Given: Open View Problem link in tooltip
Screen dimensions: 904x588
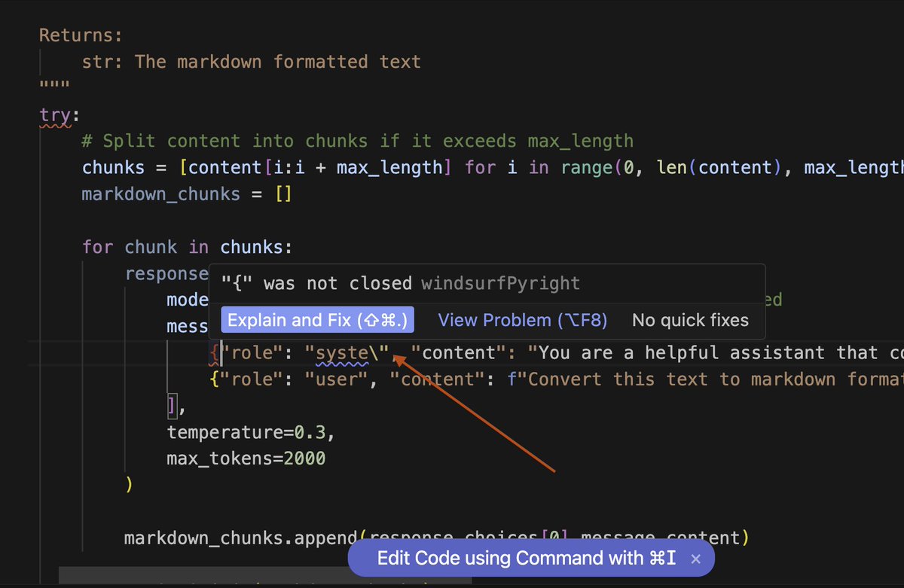Looking at the screenshot, I should point(523,320).
